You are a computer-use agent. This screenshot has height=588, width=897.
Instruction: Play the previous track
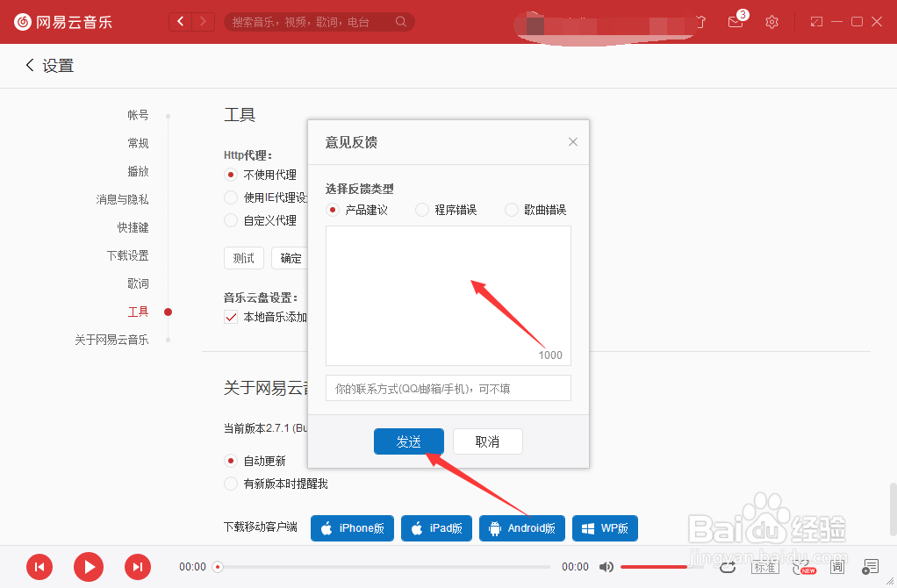[x=39, y=567]
